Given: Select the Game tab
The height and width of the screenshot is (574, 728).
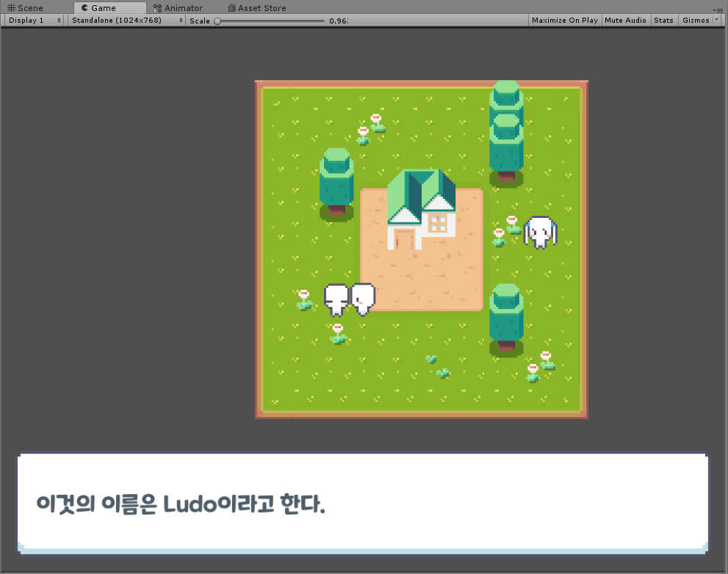Looking at the screenshot, I should [x=109, y=8].
